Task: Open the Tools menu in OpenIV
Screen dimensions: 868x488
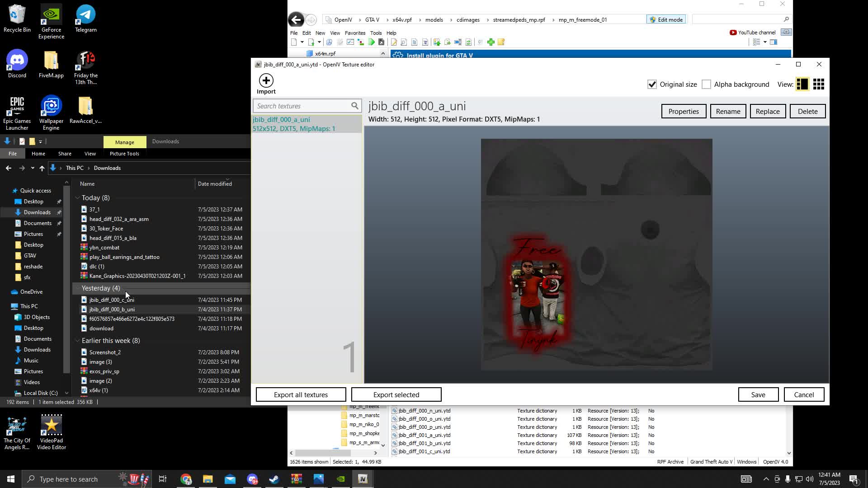Action: tap(376, 33)
